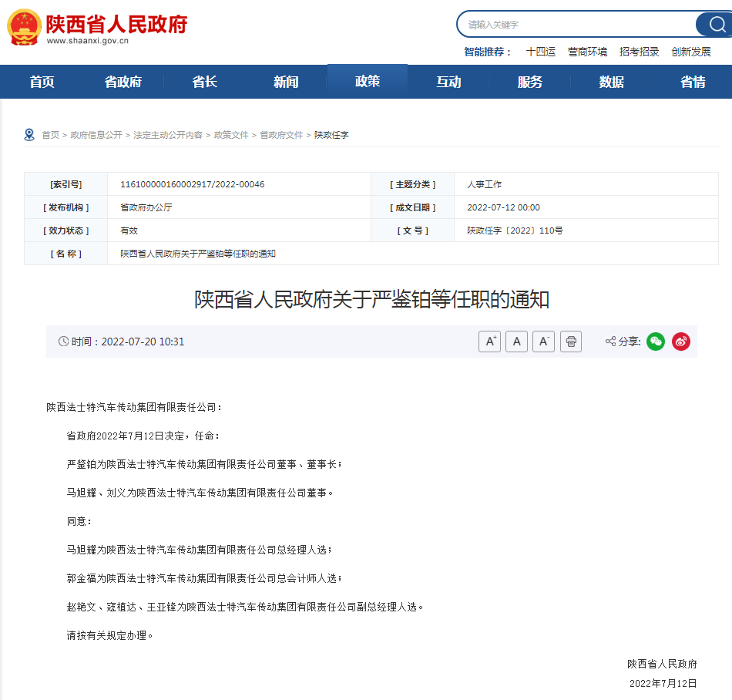Click the person icon before the breadcrumb trail
Image resolution: width=732 pixels, height=700 pixels.
pos(29,133)
